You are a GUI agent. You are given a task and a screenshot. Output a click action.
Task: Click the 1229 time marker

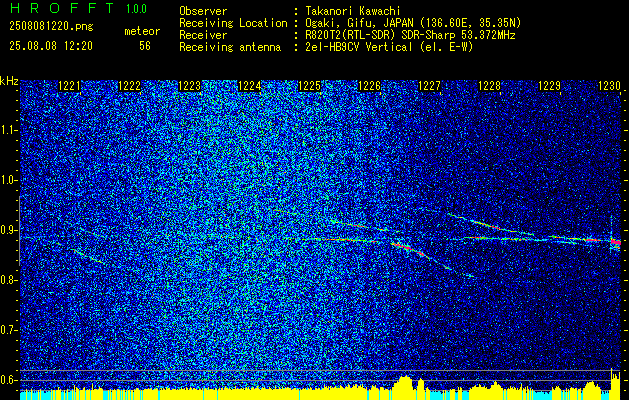tap(549, 85)
